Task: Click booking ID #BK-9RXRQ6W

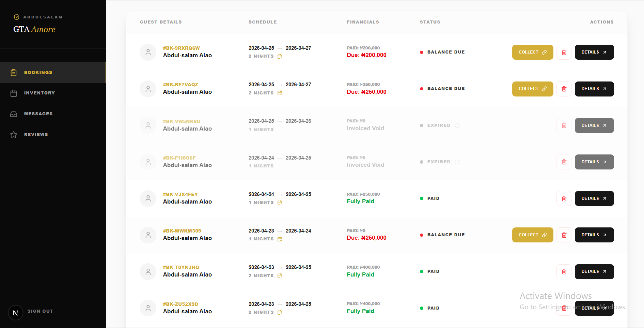Action: click(x=181, y=48)
